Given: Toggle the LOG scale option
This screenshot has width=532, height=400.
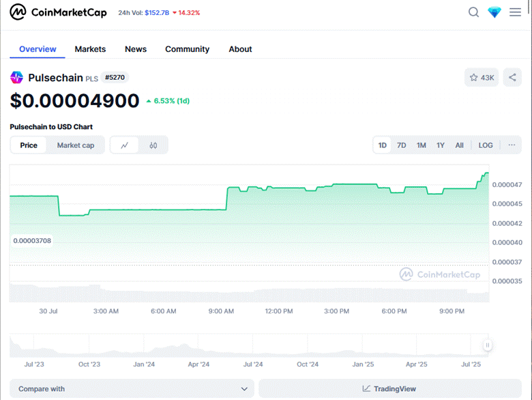Looking at the screenshot, I should pyautogui.click(x=486, y=145).
